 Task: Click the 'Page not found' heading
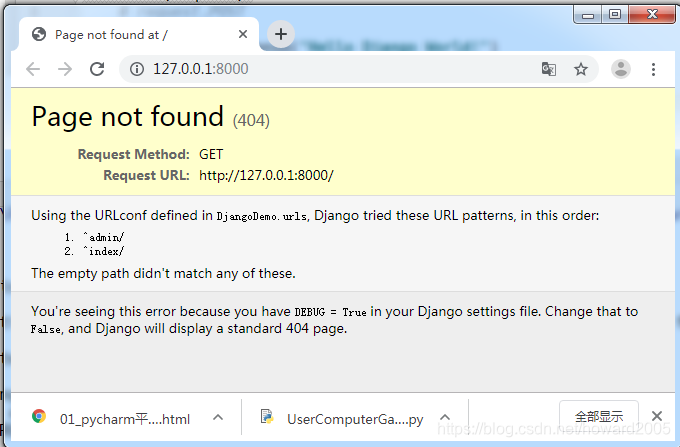(128, 117)
